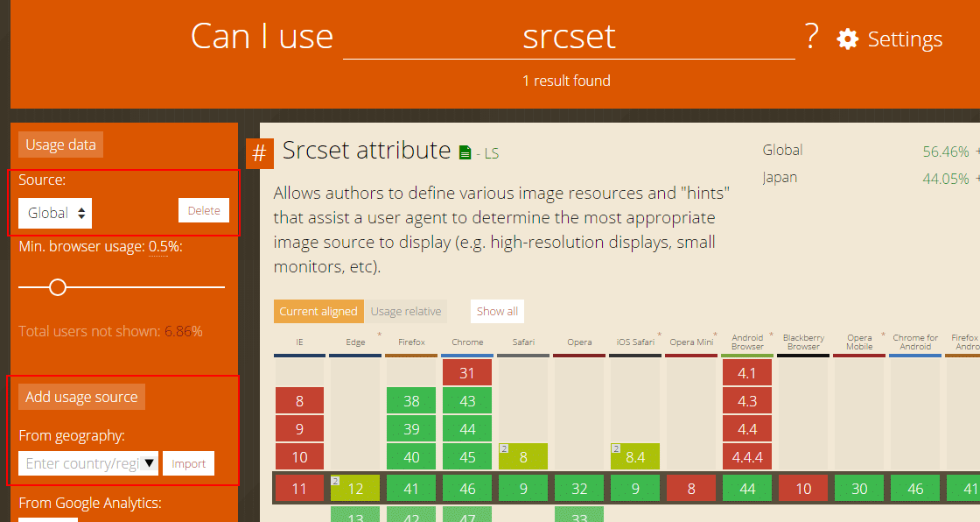Click the Opera Mobile column header
The width and height of the screenshot is (980, 522).
pyautogui.click(x=859, y=342)
